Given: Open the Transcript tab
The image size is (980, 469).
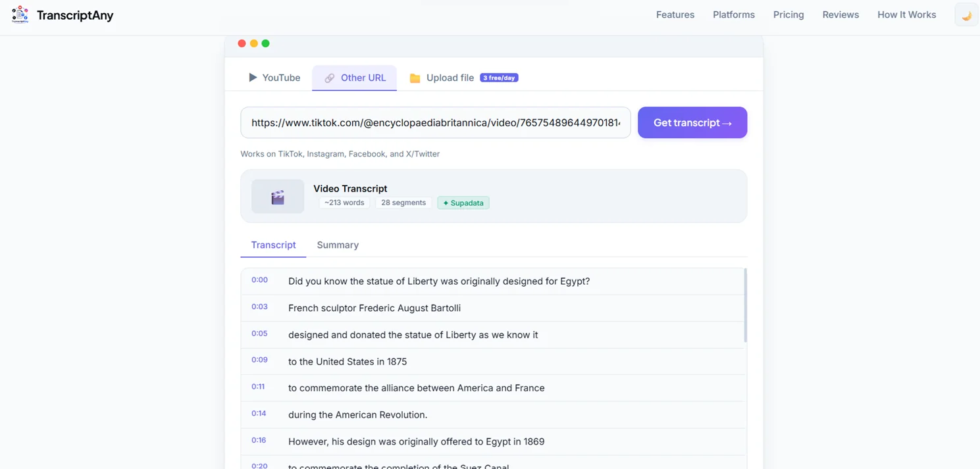Looking at the screenshot, I should tap(273, 245).
